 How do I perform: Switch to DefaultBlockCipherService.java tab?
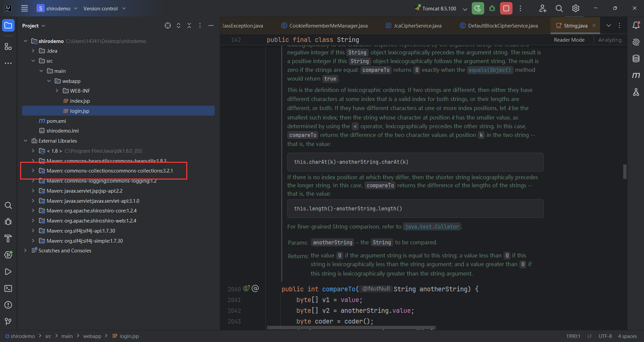[x=499, y=26]
